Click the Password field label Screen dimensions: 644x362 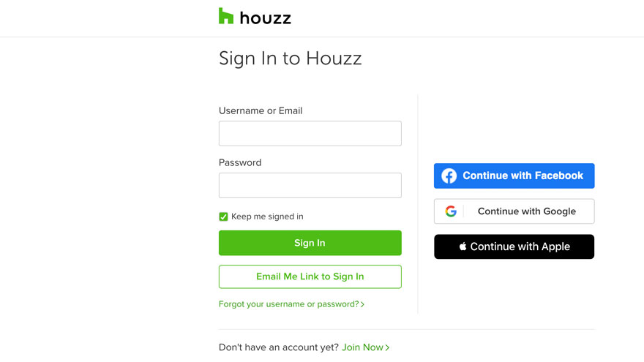[x=240, y=162]
